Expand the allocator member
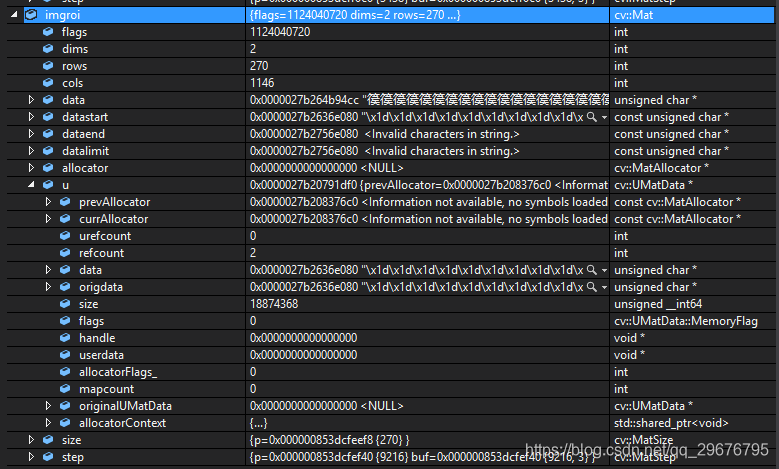This screenshot has width=779, height=469. point(31,167)
